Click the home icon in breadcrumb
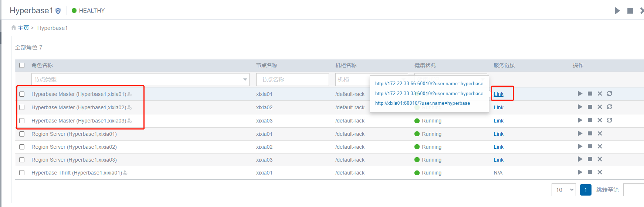 coord(14,28)
